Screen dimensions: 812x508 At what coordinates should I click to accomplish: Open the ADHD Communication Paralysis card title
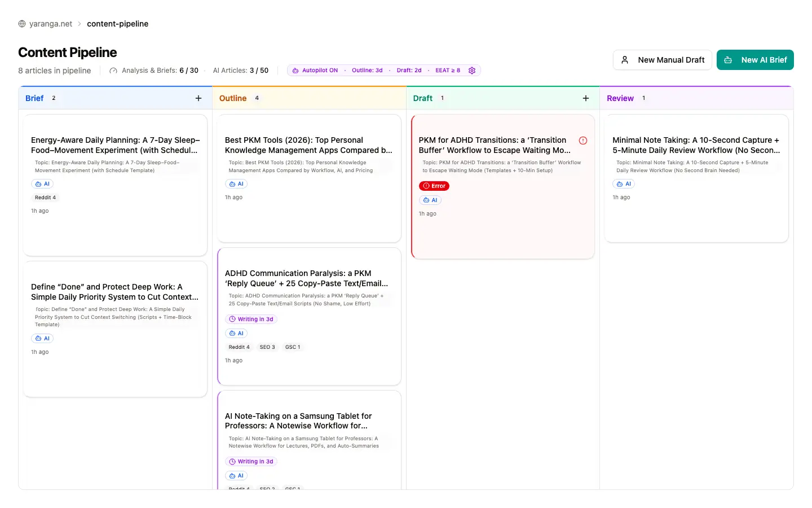(x=307, y=278)
